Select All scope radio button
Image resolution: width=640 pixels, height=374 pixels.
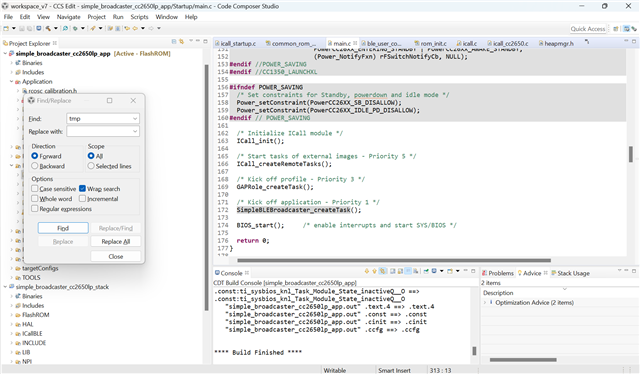91,156
